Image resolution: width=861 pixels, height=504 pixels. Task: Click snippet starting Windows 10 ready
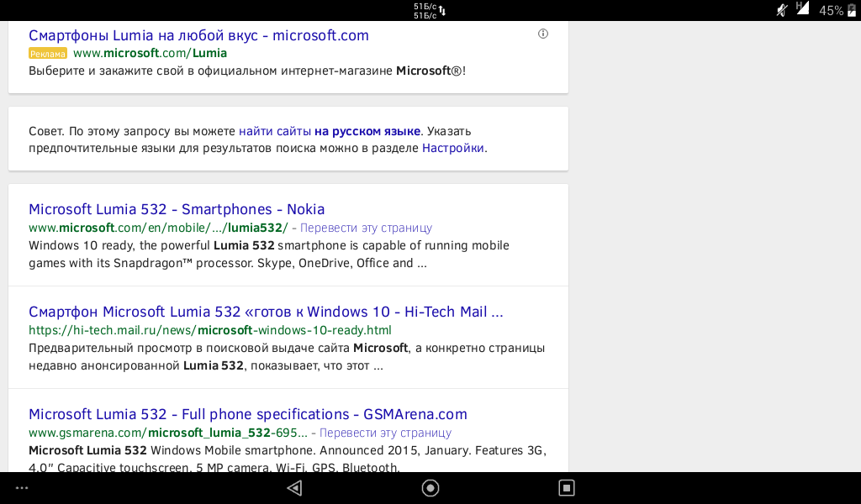269,254
